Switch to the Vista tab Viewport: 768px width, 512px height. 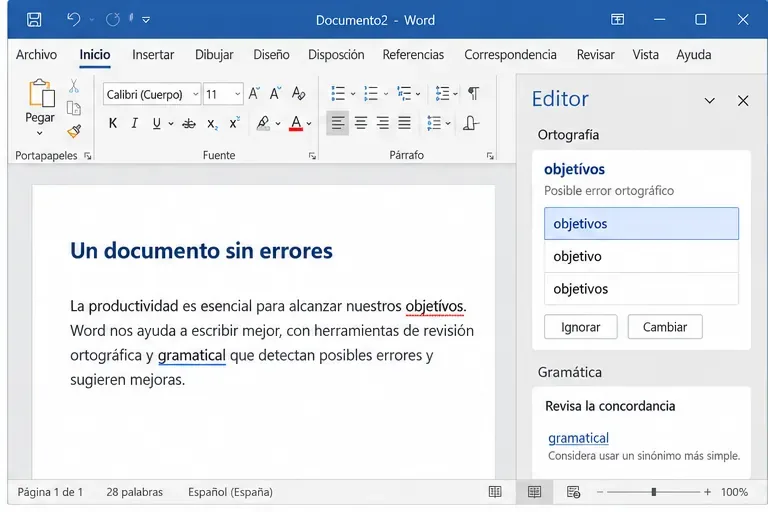[x=646, y=54]
